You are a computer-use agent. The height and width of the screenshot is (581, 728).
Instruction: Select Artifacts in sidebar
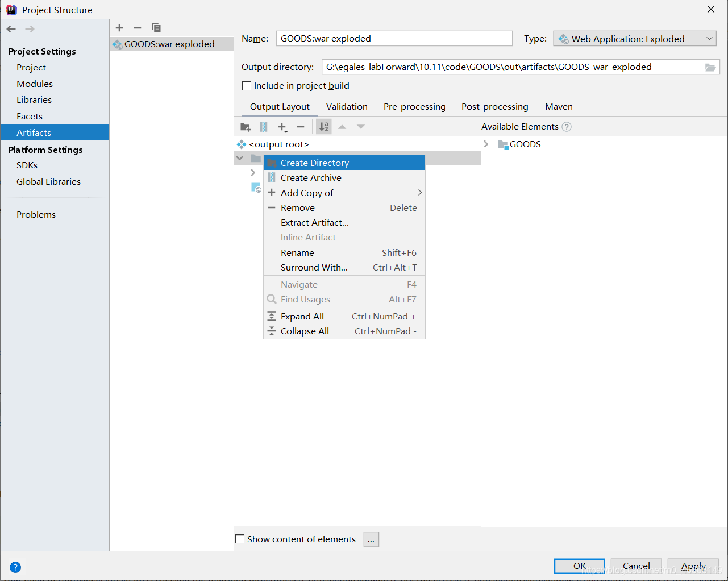55,132
